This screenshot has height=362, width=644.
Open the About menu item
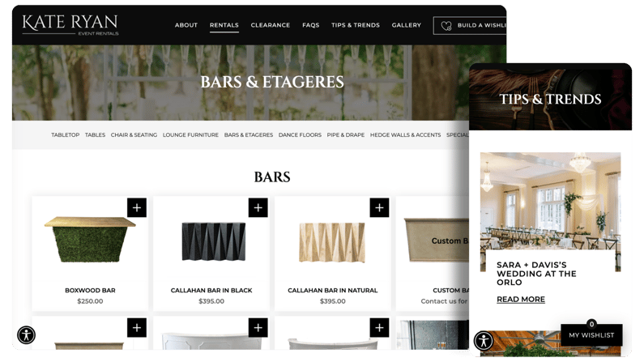click(x=186, y=25)
